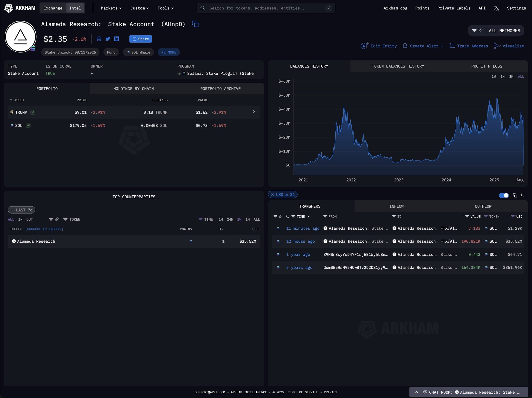Sort transfers by TIME column arrow
This screenshot has height=398, width=532.
pyautogui.click(x=309, y=216)
